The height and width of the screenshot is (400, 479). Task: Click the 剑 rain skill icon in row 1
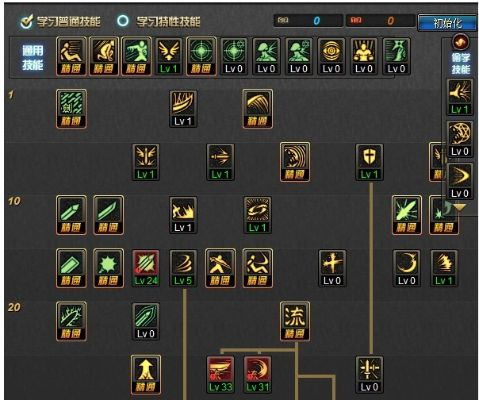pyautogui.click(x=71, y=109)
